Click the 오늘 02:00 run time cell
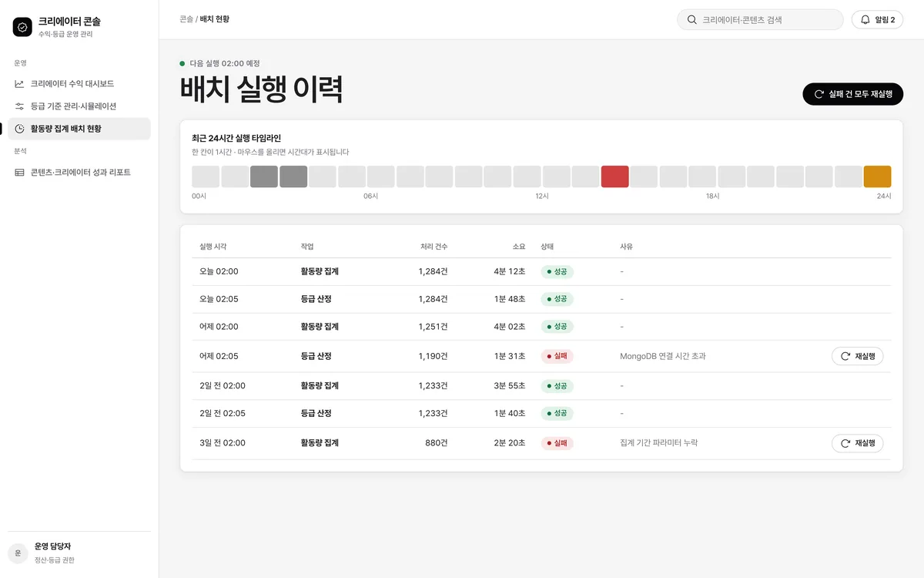924x578 pixels. [219, 271]
